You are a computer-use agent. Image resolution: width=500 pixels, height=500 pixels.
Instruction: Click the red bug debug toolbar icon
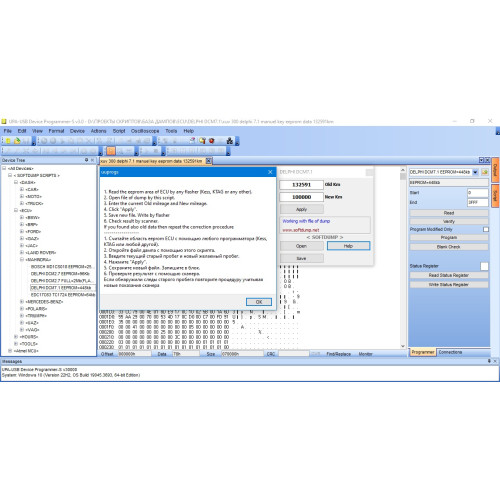(211, 141)
